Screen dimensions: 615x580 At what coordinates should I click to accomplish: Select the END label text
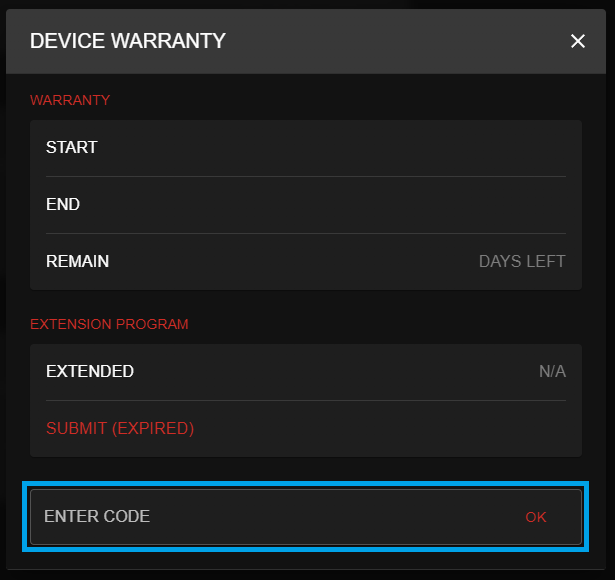tap(63, 204)
